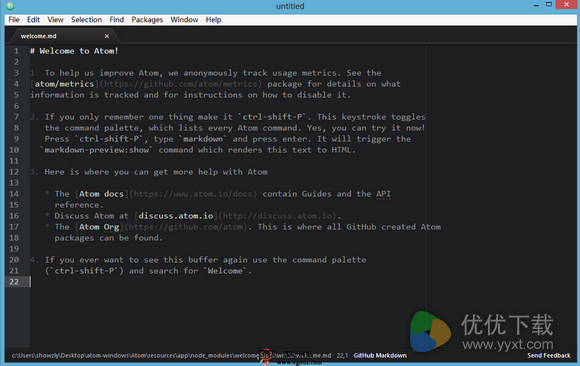This screenshot has height=366, width=580.
Task: Open the Window menu
Action: [x=184, y=20]
